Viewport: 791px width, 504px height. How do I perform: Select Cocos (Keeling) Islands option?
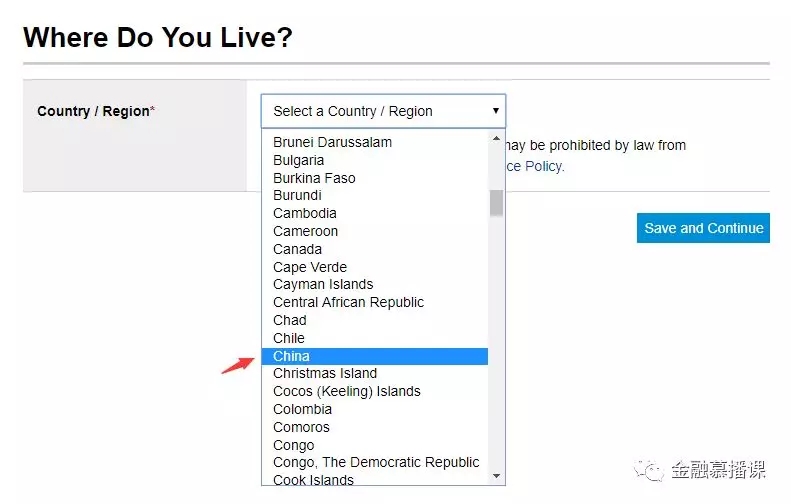point(347,391)
